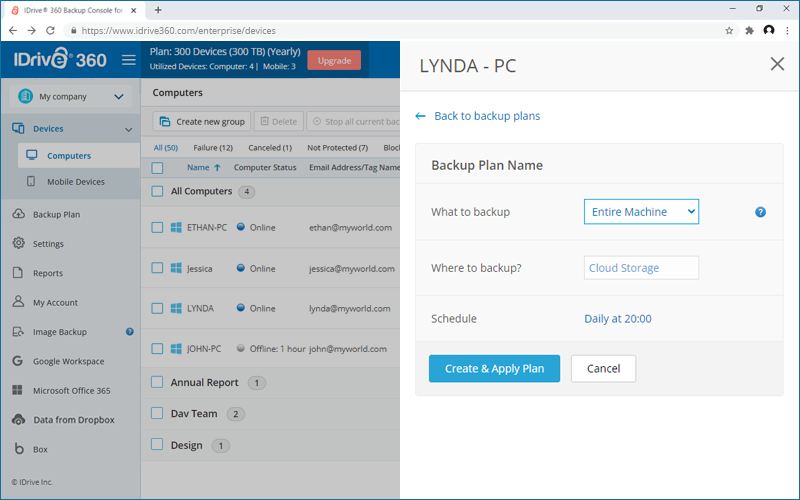The image size is (800, 500).
Task: Click the My Account person icon
Action: pos(18,302)
